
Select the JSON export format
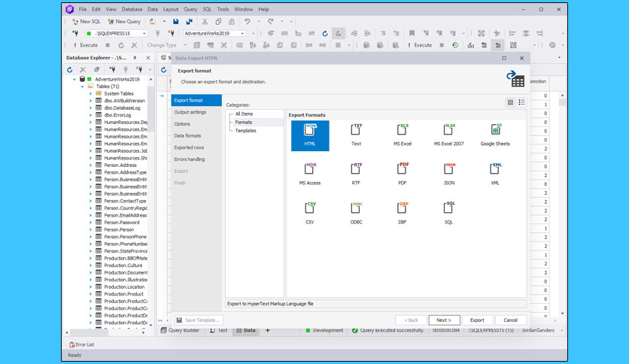pos(449,174)
